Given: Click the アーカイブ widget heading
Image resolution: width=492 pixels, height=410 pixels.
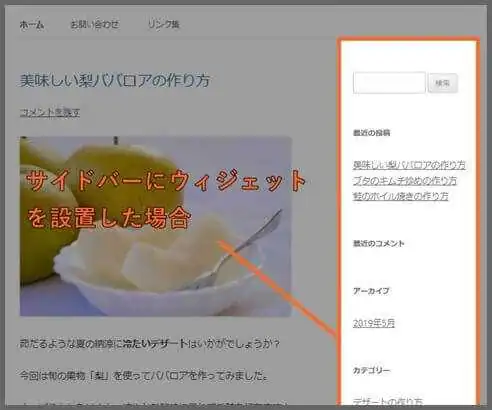Looking at the screenshot, I should 371,291.
